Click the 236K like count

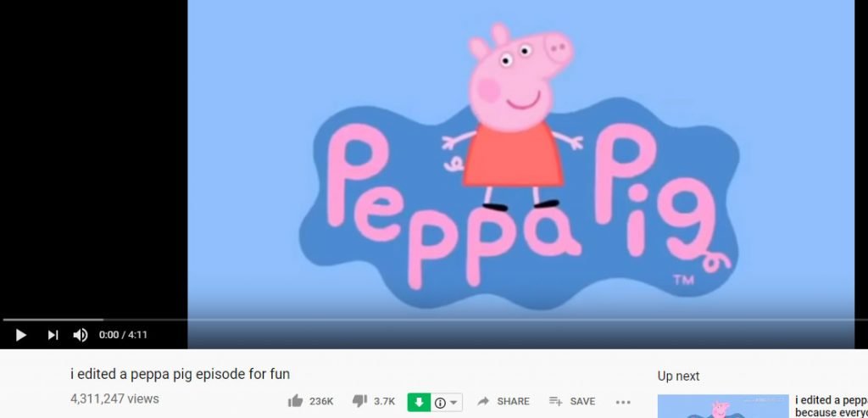321,401
